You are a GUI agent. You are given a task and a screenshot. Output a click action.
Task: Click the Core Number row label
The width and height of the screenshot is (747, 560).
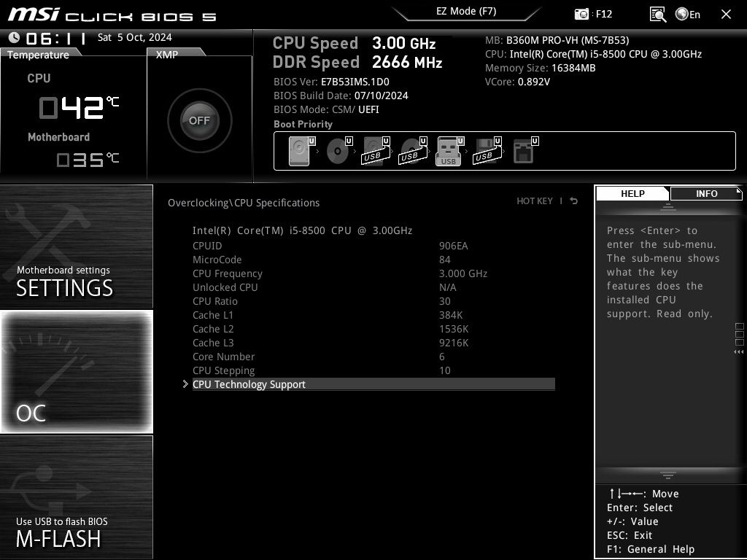point(223,356)
